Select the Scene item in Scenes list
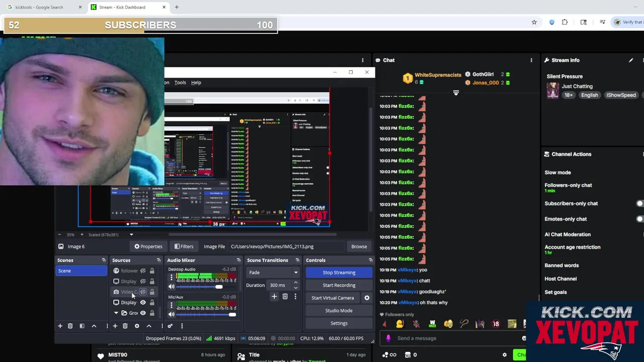Viewport: 644px width, 362px height. [x=82, y=271]
